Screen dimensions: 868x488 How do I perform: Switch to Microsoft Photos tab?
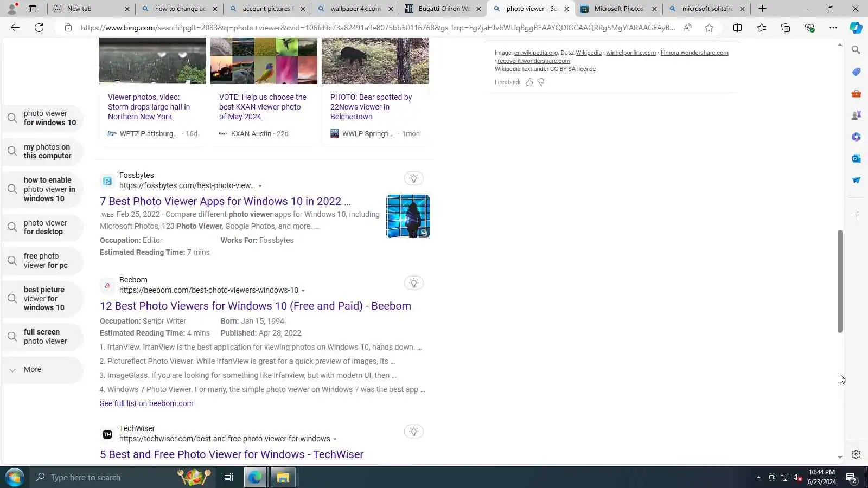pyautogui.click(x=619, y=9)
